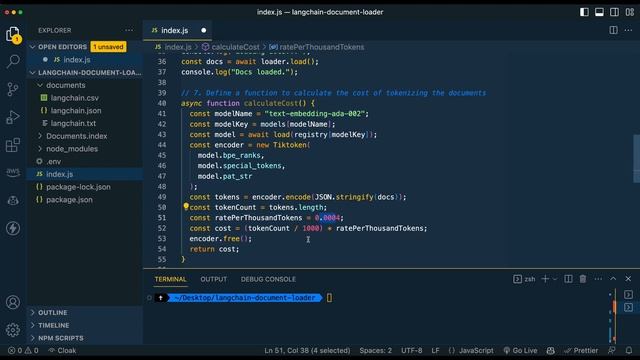Open langchain.json in the explorer
Screen dimensions: 640x360
[76, 111]
